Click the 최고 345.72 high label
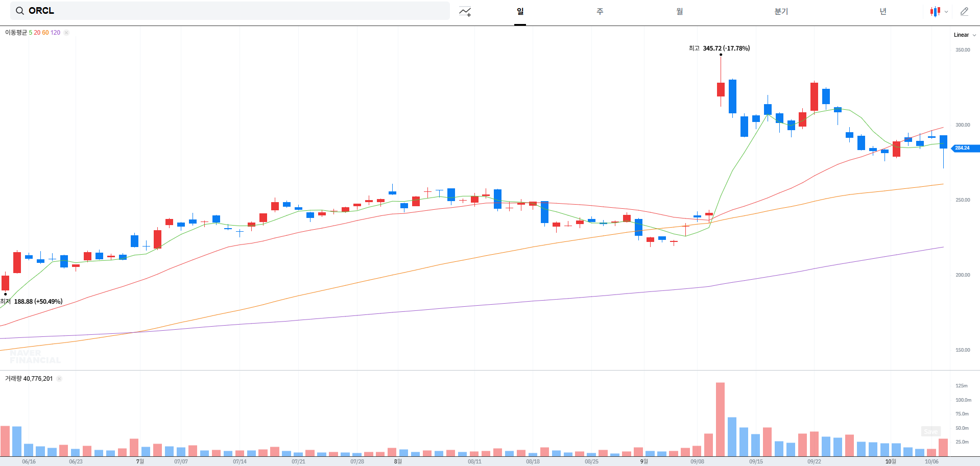Screen dimensions: 980x466 [x=719, y=48]
